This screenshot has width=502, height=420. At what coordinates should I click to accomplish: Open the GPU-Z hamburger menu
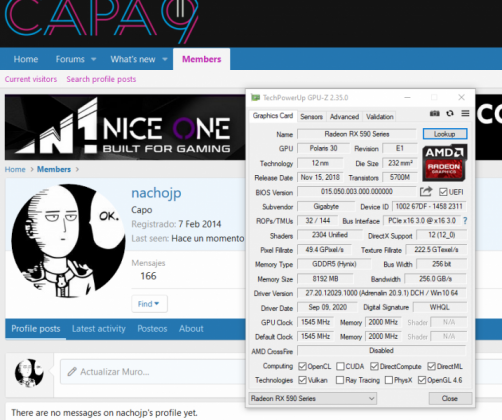tap(465, 114)
